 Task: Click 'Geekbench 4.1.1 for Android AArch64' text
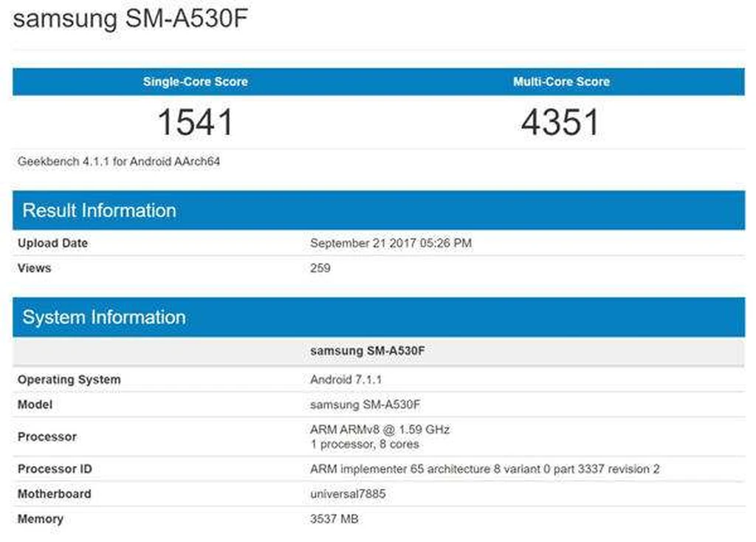(x=119, y=162)
